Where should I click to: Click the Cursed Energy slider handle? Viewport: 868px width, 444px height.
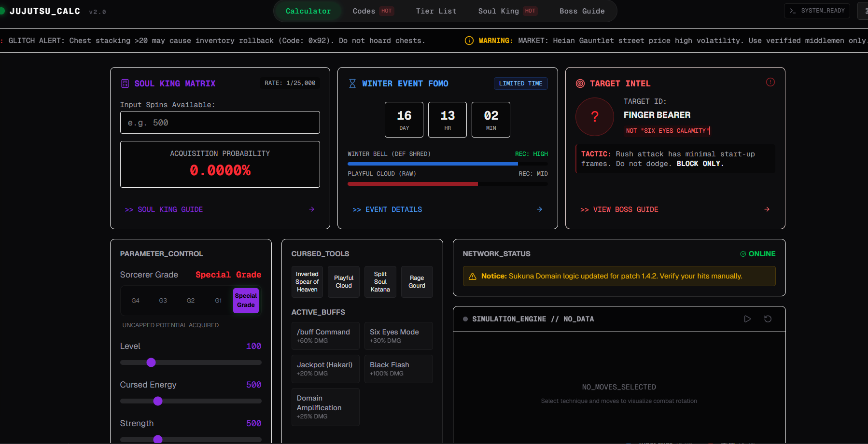pos(158,401)
